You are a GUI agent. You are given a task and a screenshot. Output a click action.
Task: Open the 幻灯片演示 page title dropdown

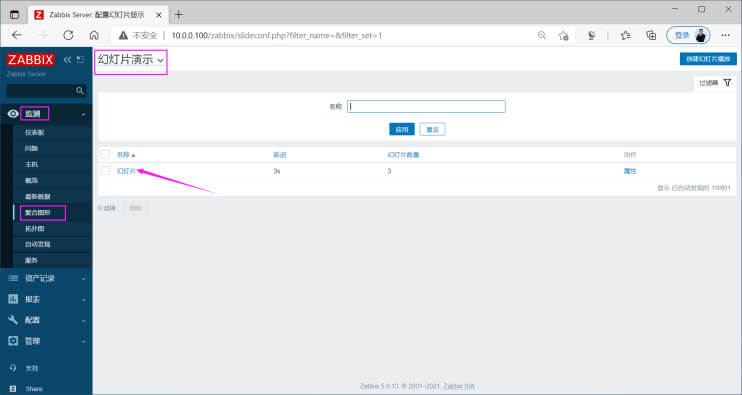(131, 60)
